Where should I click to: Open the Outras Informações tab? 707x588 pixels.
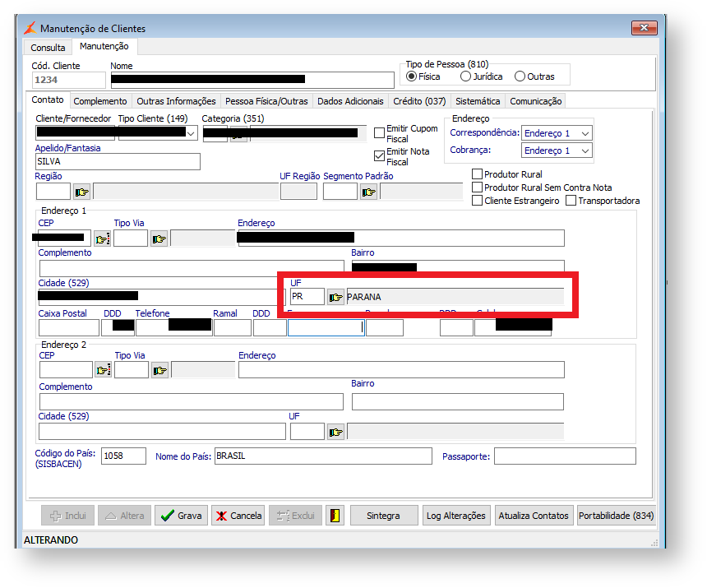click(176, 101)
